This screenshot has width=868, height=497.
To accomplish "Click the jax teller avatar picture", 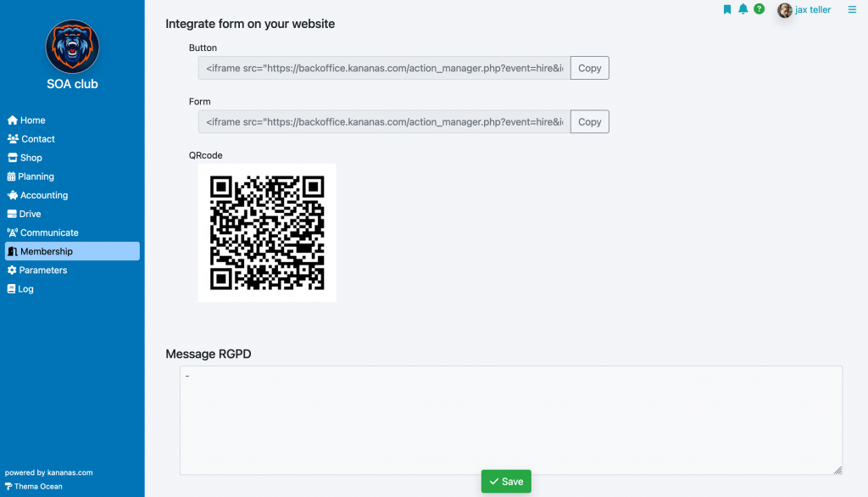I will (x=784, y=10).
